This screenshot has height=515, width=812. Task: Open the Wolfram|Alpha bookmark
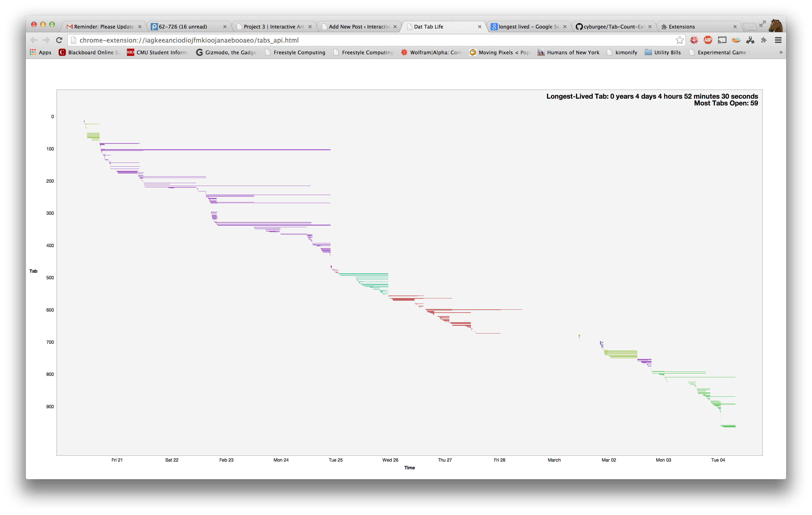431,52
